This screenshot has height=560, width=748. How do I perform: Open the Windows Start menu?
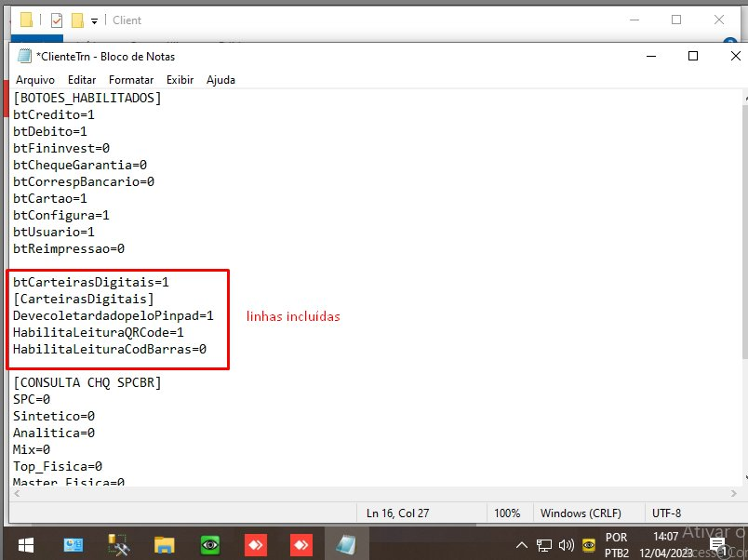click(25, 545)
